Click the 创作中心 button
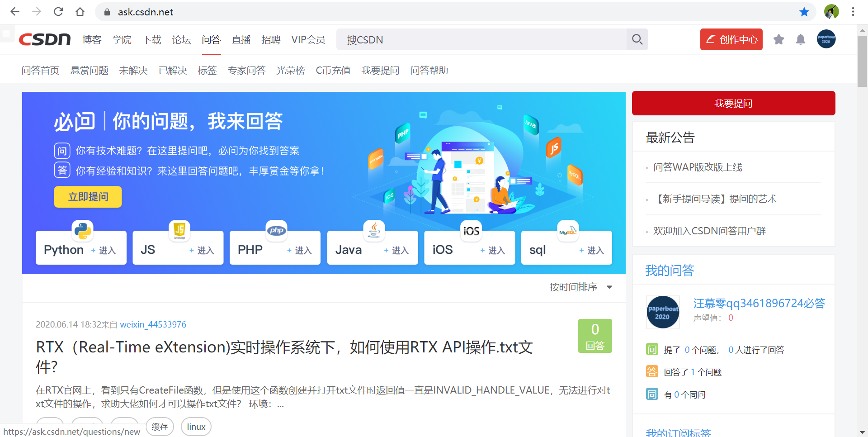Viewport: 868px width, 437px height. tap(731, 39)
